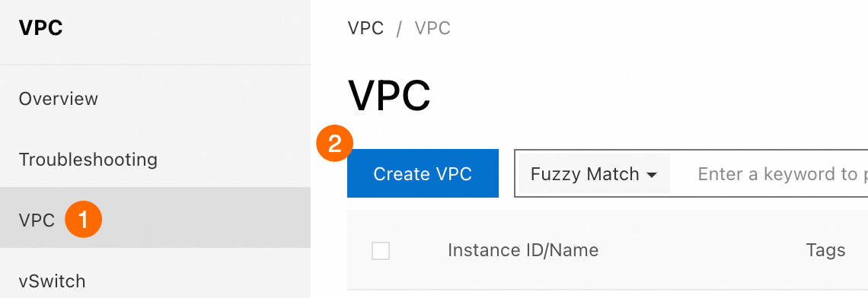
Task: Tick the select-all checkbox in table header
Action: coord(381,250)
